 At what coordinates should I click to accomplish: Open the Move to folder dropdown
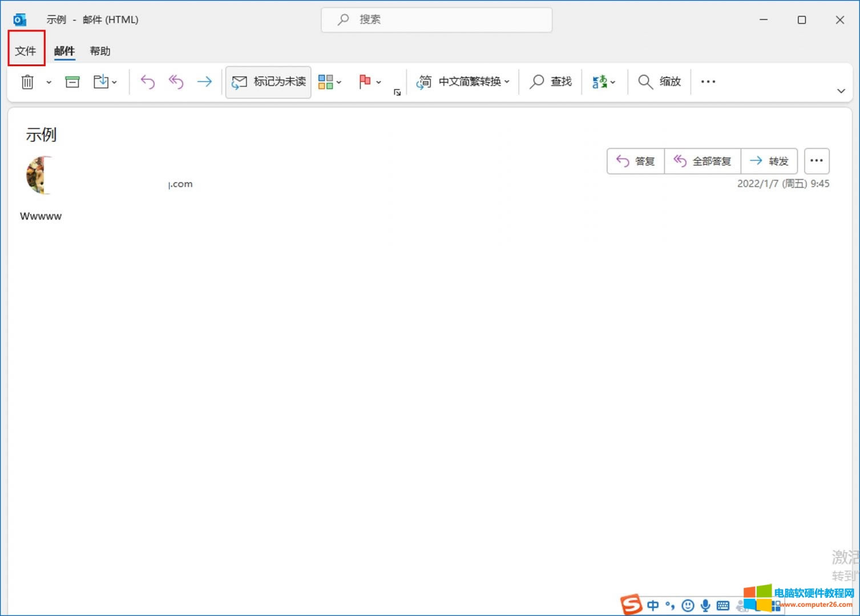[106, 82]
